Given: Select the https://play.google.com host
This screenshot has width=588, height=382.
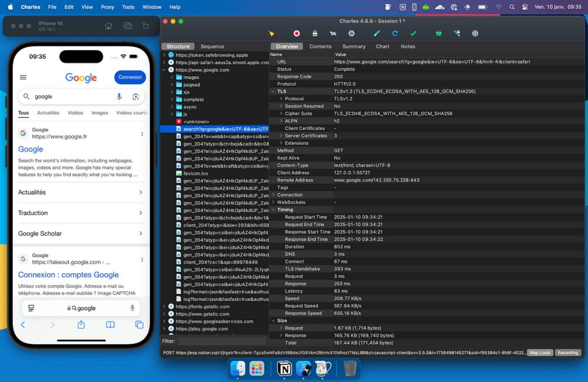Looking at the screenshot, I should pyautogui.click(x=202, y=328).
